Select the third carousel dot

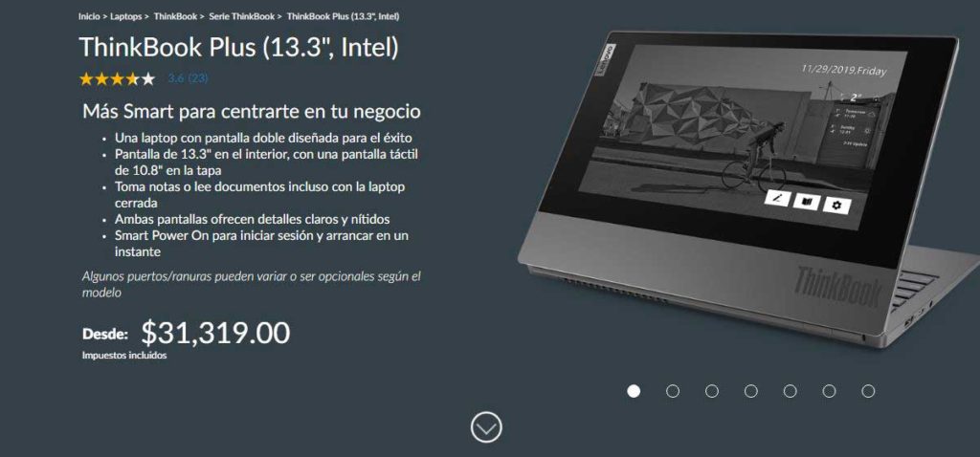712,391
